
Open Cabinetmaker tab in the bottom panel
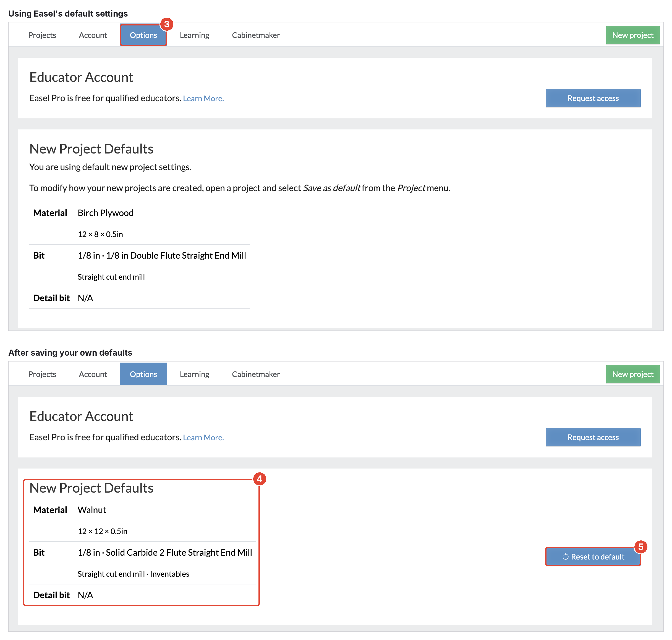[256, 374]
